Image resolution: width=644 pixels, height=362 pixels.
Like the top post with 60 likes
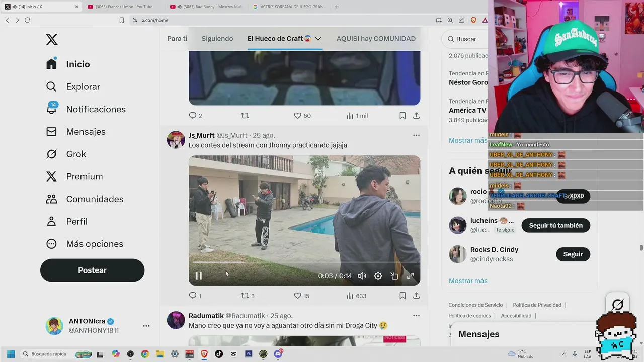(x=302, y=116)
